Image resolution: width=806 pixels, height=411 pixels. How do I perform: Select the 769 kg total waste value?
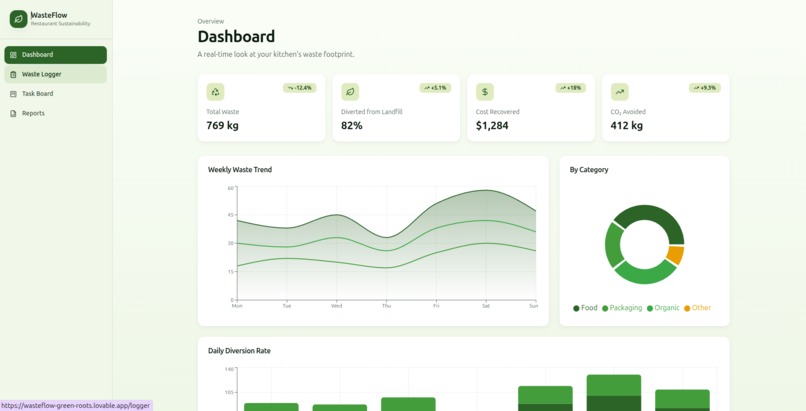(223, 125)
